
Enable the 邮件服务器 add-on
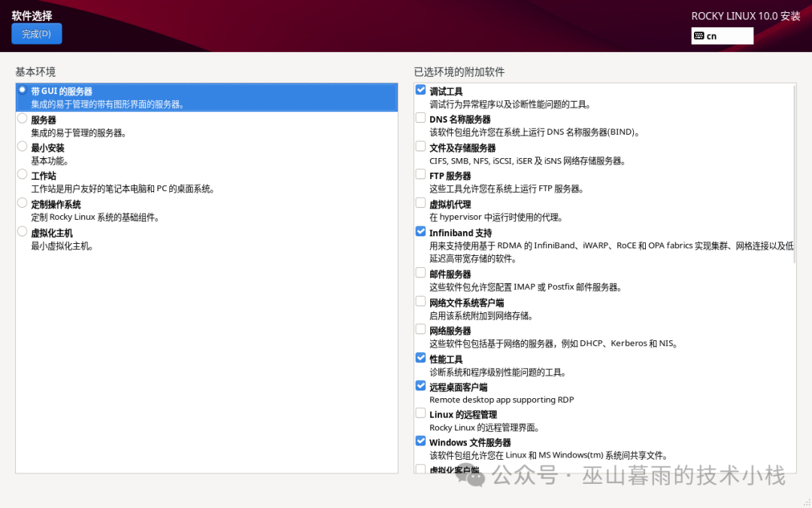coord(420,272)
